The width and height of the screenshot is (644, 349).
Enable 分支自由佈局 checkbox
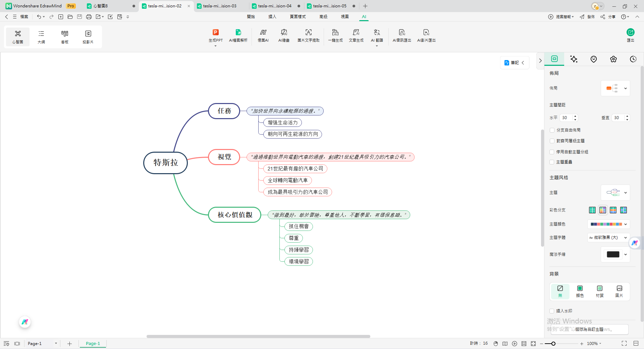pos(552,130)
